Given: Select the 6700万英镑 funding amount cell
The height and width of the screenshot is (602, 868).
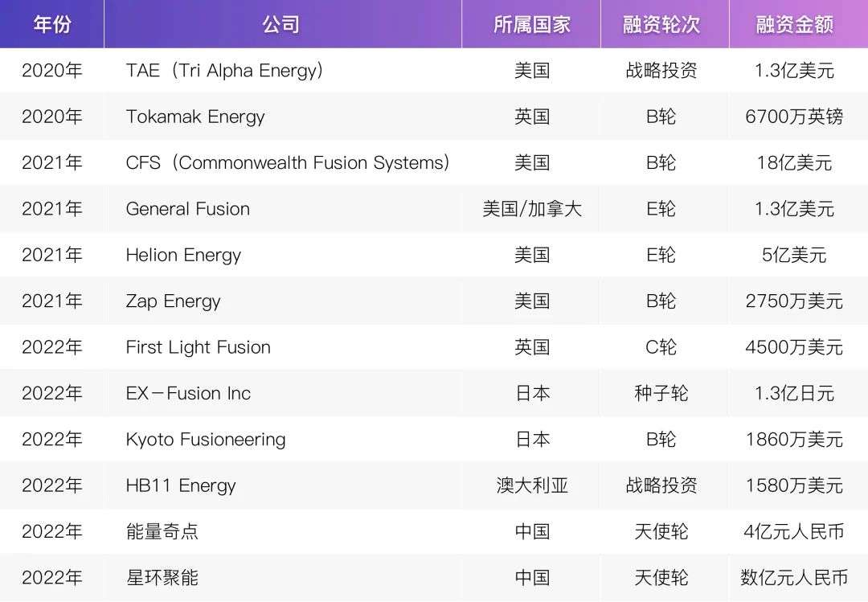Looking at the screenshot, I should pos(794,117).
